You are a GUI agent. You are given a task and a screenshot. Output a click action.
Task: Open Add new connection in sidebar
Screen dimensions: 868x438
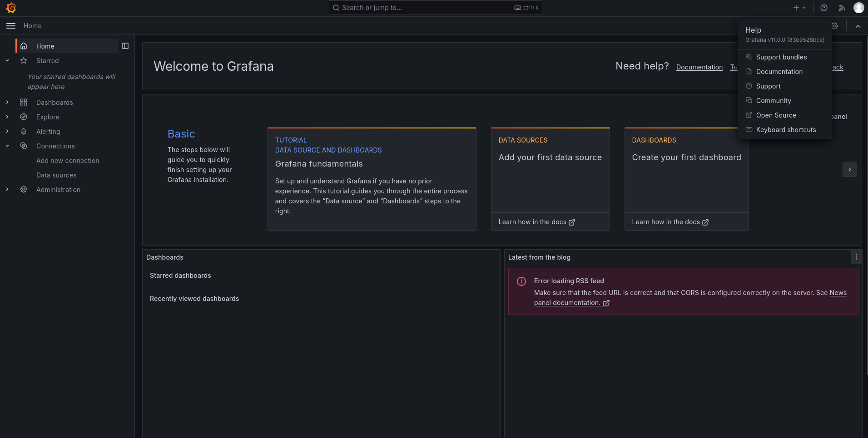point(68,161)
